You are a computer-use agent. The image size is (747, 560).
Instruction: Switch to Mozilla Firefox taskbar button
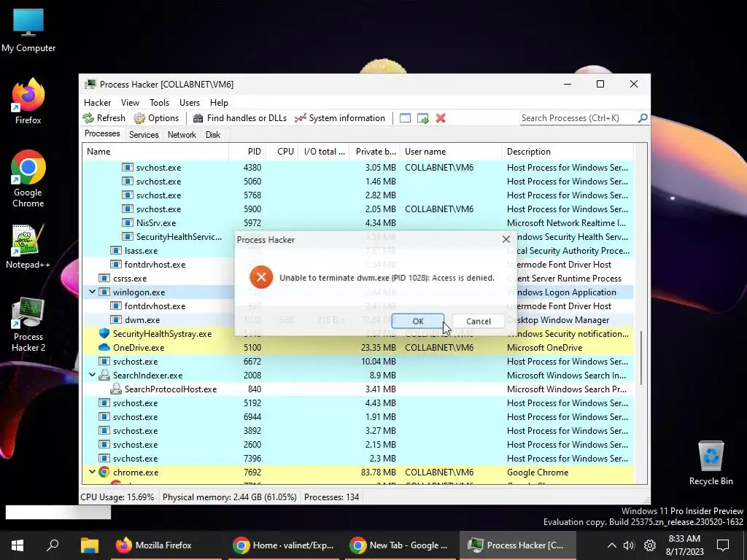(166, 545)
